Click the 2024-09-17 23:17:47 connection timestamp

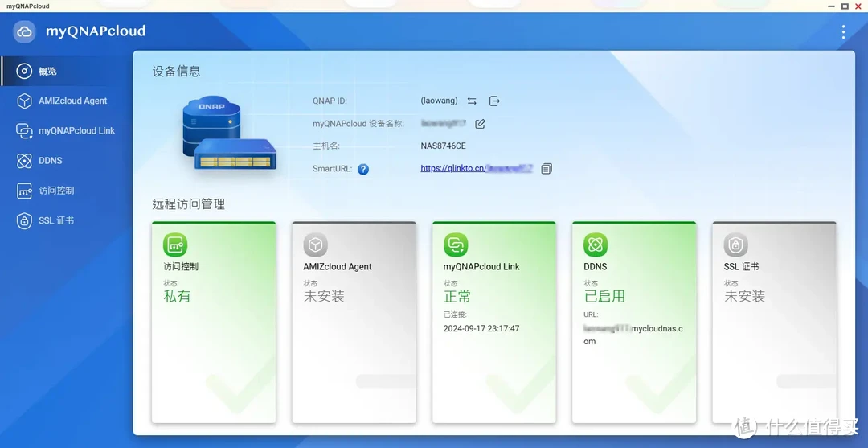[x=481, y=328]
